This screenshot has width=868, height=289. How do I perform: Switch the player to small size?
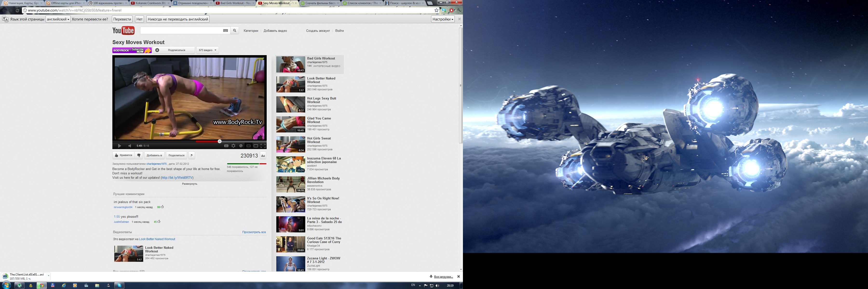tap(249, 146)
